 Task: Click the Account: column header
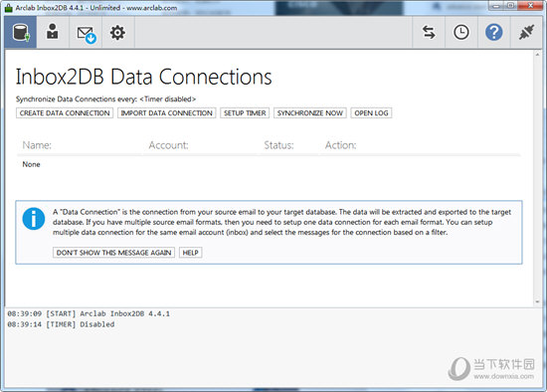168,145
